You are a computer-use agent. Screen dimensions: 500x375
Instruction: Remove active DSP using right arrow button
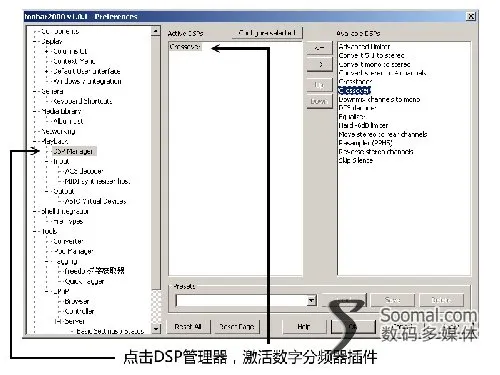(319, 65)
